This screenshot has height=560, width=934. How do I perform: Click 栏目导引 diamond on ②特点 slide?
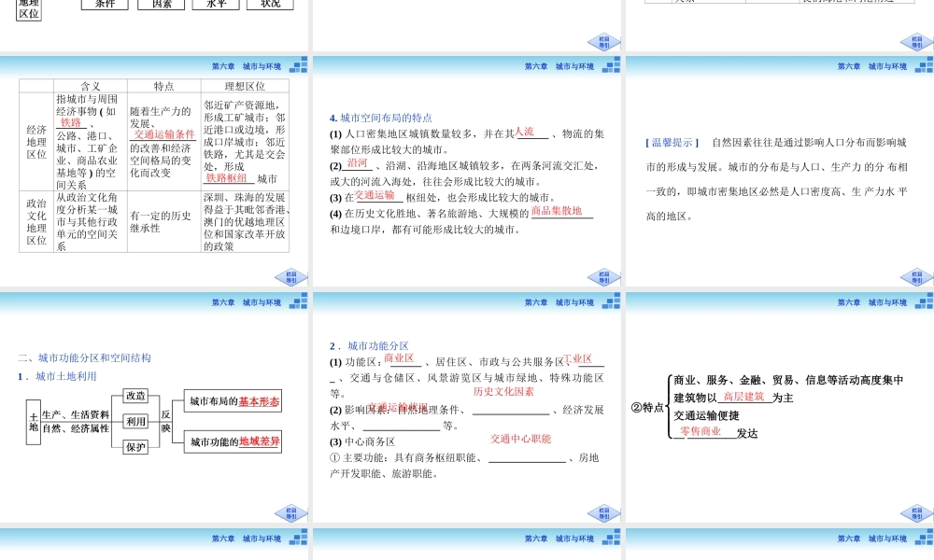click(917, 513)
